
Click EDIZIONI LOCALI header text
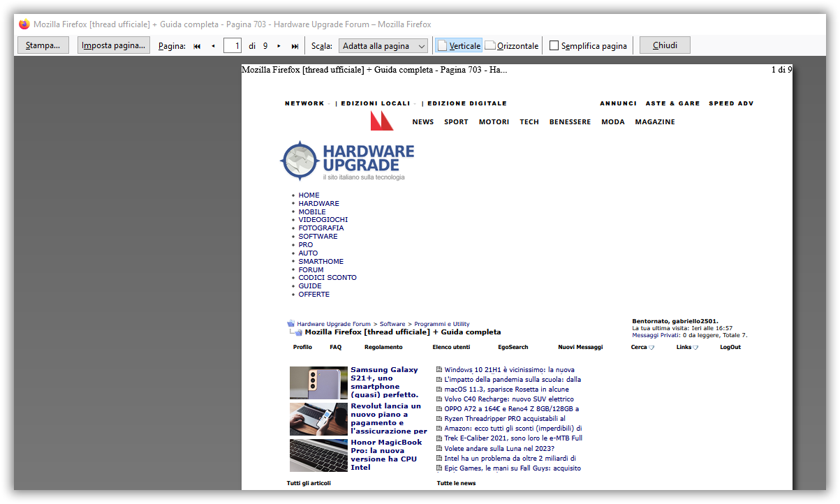click(376, 103)
